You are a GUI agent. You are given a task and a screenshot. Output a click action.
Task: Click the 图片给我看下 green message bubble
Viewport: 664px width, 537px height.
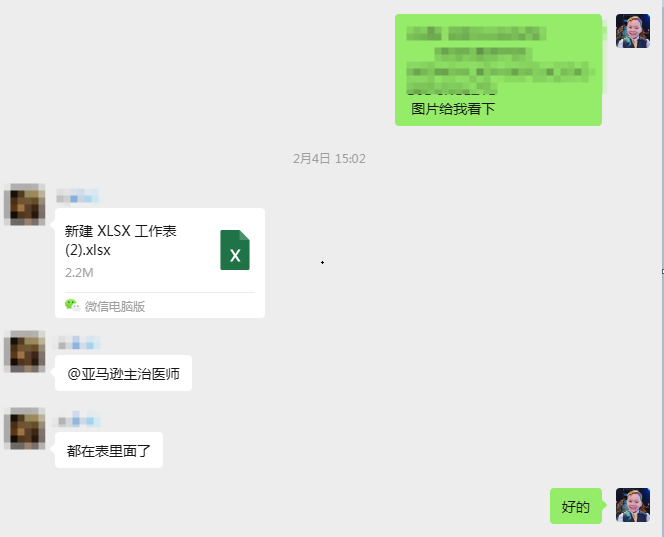point(498,70)
